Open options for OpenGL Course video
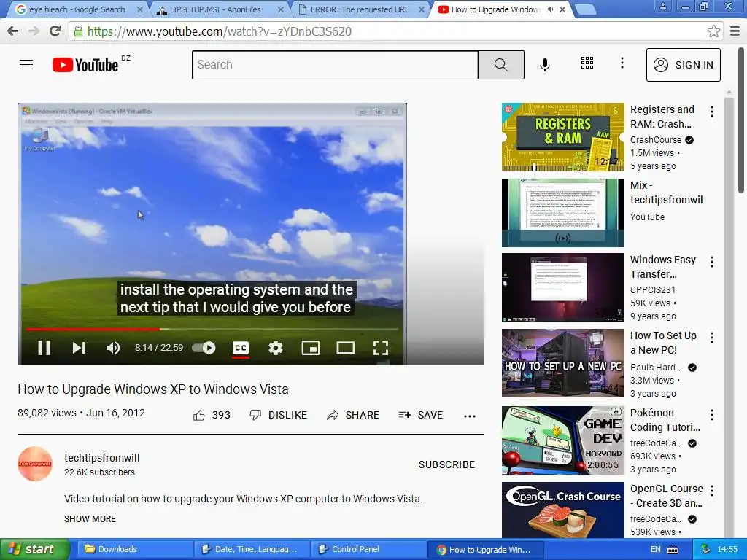747x560 pixels. [x=712, y=491]
